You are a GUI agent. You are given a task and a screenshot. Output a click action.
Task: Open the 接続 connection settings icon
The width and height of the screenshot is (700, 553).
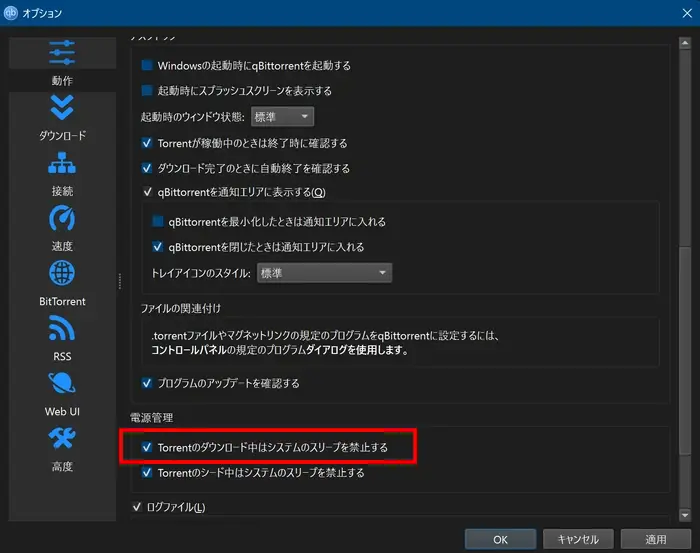(x=62, y=163)
